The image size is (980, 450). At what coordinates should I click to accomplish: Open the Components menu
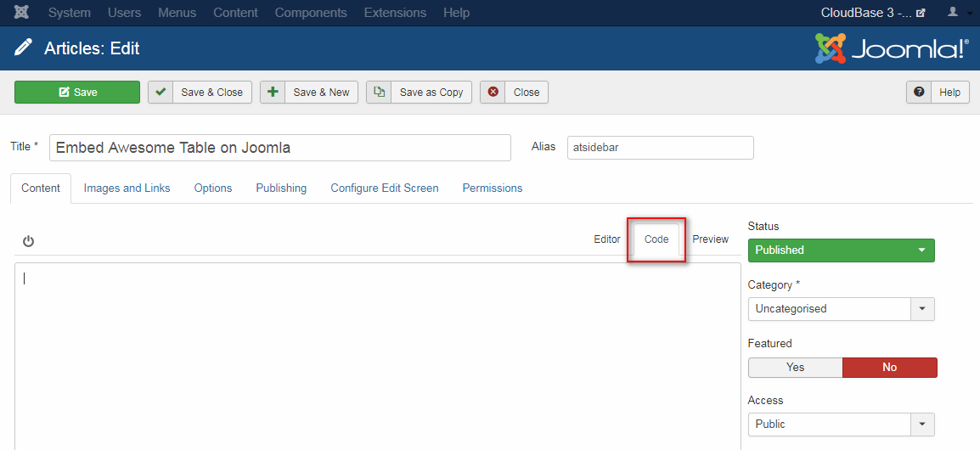click(311, 13)
